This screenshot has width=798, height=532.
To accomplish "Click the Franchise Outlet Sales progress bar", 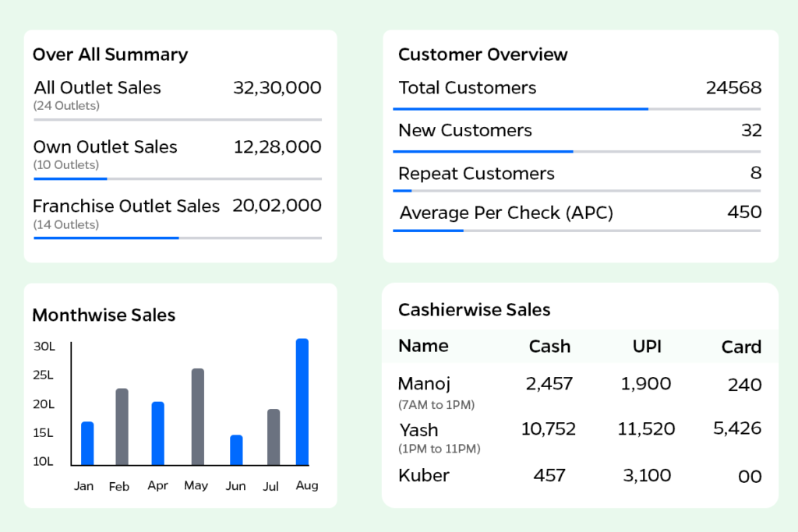I will (x=178, y=238).
